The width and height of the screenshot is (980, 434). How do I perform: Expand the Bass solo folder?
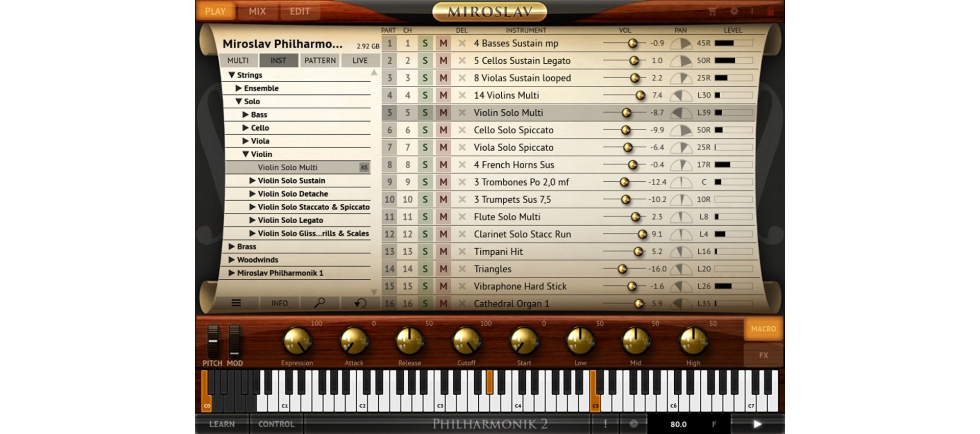coord(246,115)
